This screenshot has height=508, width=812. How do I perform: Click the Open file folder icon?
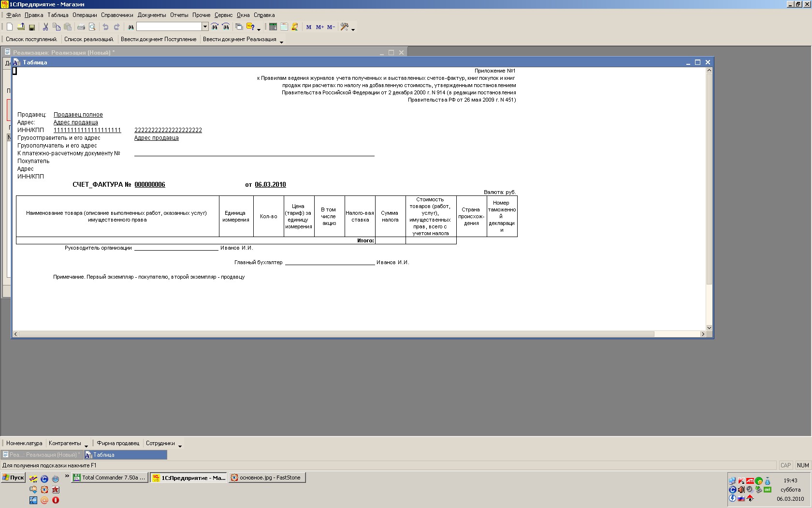tap(21, 27)
